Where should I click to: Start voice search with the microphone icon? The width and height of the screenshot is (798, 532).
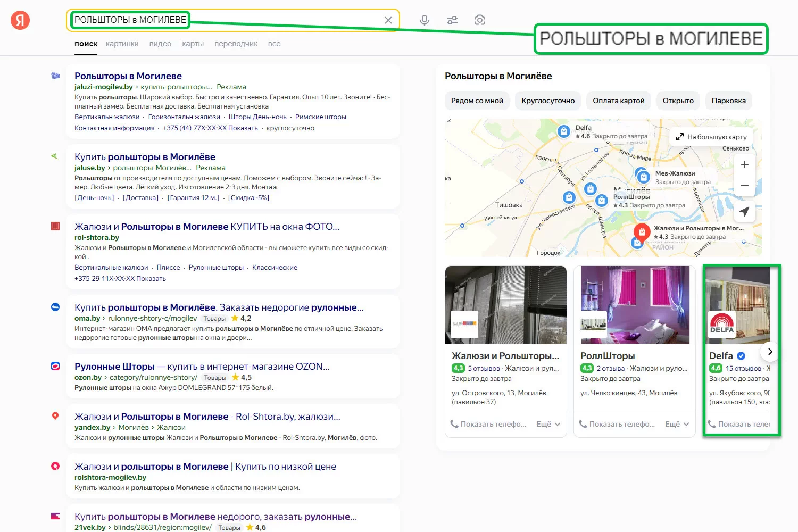tap(424, 20)
